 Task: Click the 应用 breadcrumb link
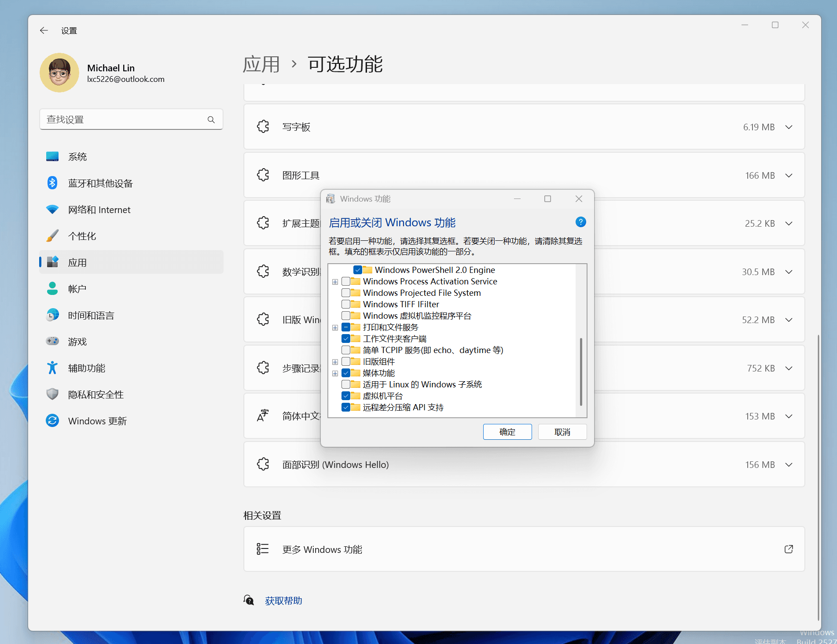point(261,64)
